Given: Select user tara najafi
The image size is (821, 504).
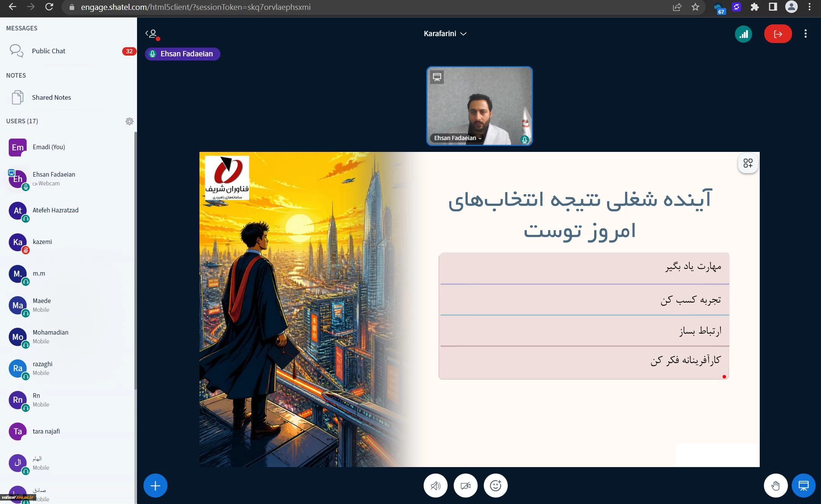Looking at the screenshot, I should point(69,432).
